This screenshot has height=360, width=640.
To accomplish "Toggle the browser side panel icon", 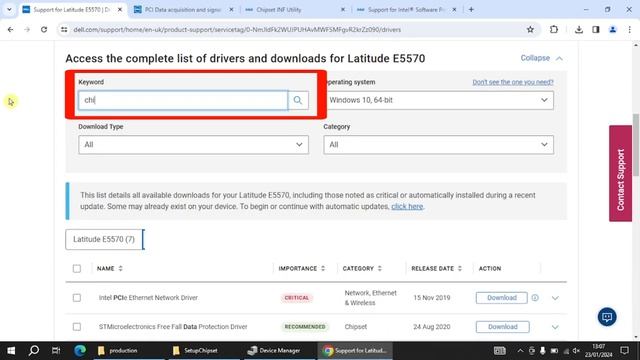I will pos(596,29).
